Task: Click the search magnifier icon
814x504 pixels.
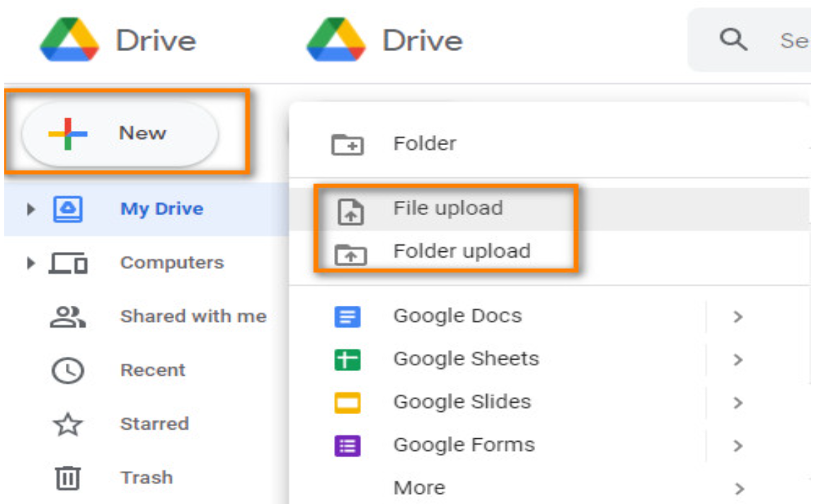Action: pyautogui.click(x=733, y=40)
